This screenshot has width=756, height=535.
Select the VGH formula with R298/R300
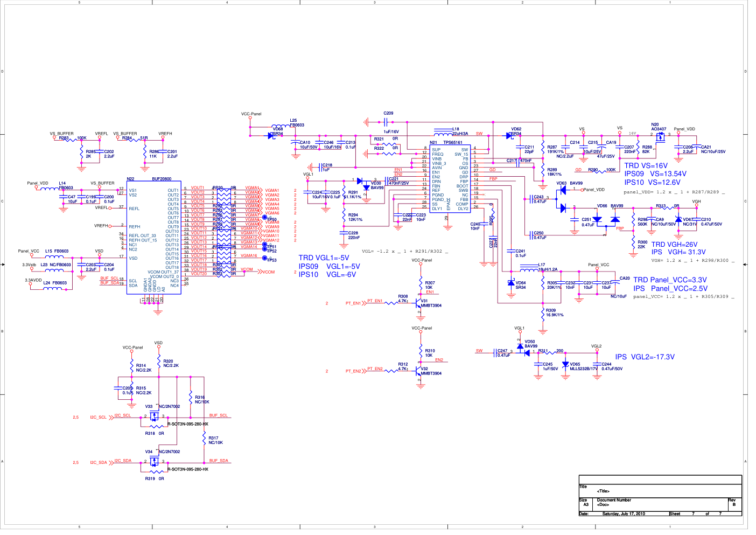[692, 261]
